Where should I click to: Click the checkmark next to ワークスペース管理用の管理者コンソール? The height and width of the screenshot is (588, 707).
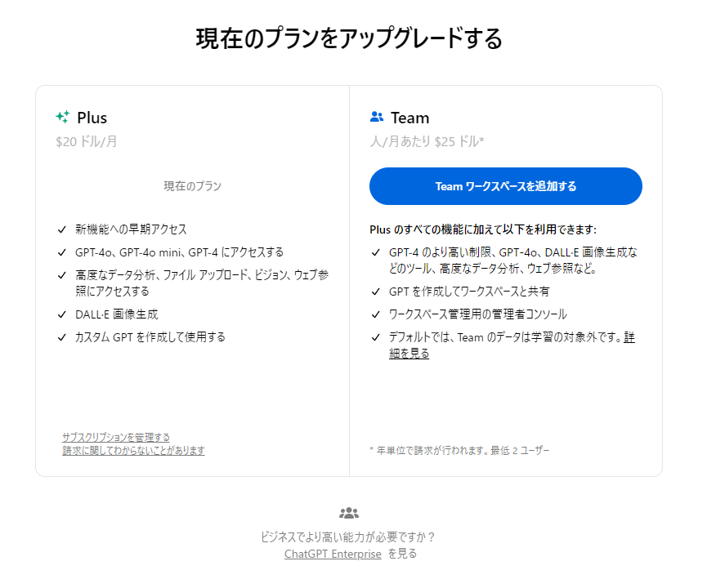[x=376, y=314]
